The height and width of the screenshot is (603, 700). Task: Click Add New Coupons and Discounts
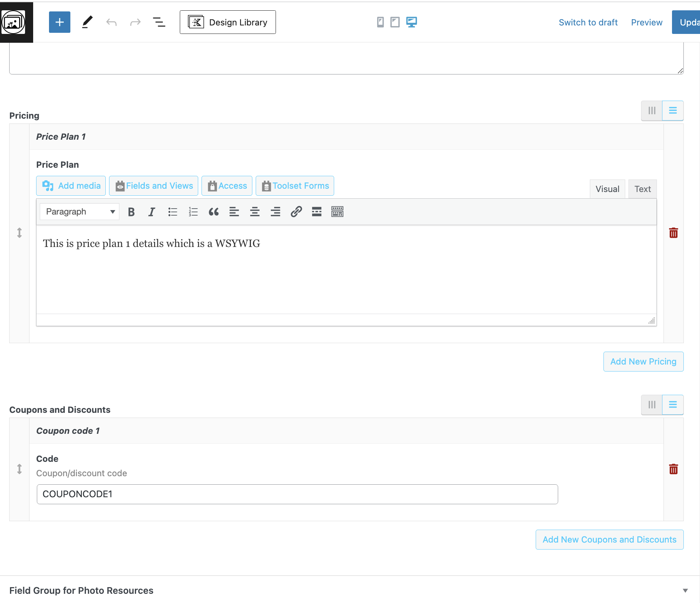[x=609, y=540]
